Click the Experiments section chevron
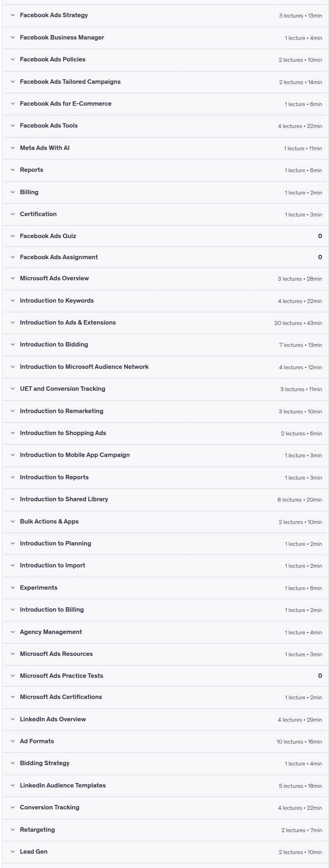Screen dimensions: 329x868 coord(13,588)
